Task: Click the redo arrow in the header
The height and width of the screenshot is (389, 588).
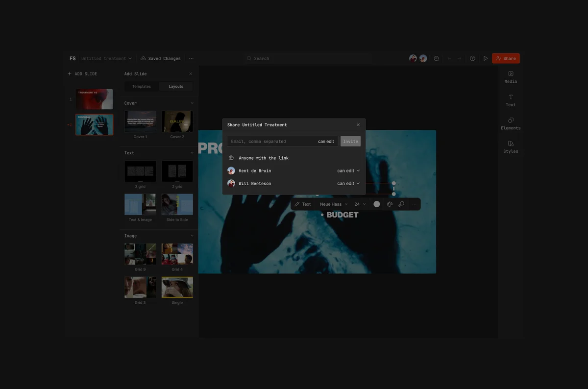Action: click(459, 58)
